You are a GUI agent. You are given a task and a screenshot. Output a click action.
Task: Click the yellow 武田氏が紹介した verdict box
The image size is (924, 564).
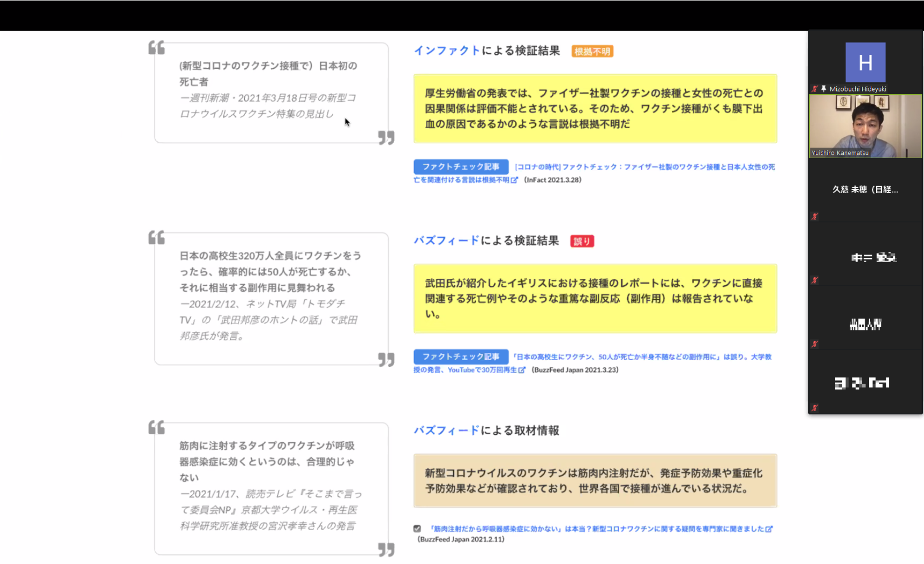[x=595, y=299]
